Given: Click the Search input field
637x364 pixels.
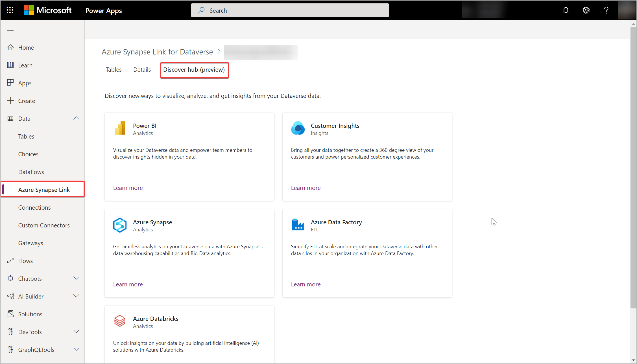Looking at the screenshot, I should (x=290, y=10).
